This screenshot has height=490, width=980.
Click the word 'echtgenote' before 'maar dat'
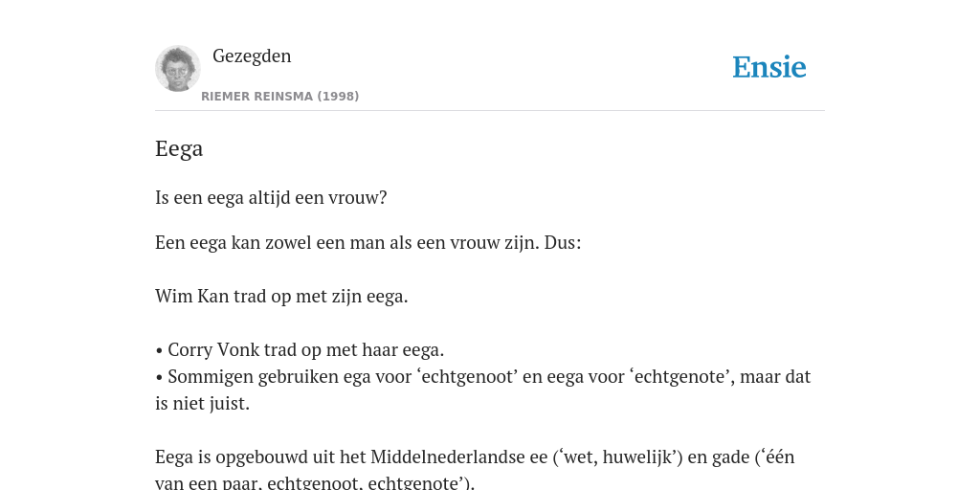(681, 376)
